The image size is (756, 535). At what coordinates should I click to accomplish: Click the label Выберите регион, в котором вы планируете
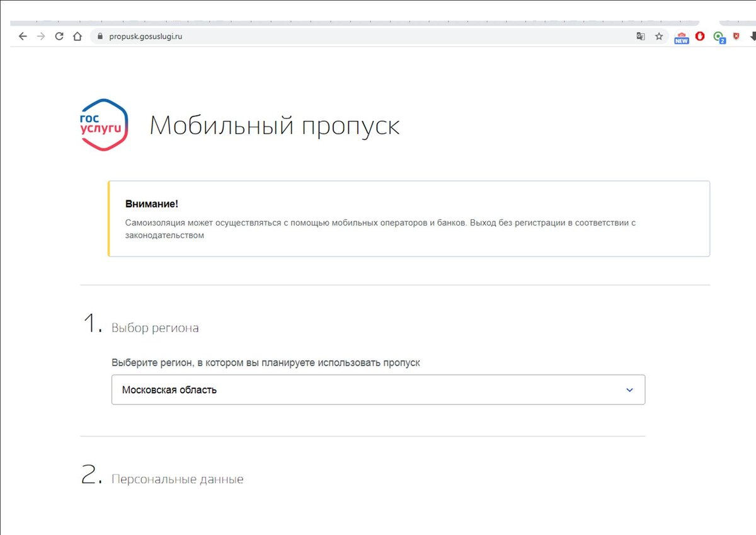[266, 363]
